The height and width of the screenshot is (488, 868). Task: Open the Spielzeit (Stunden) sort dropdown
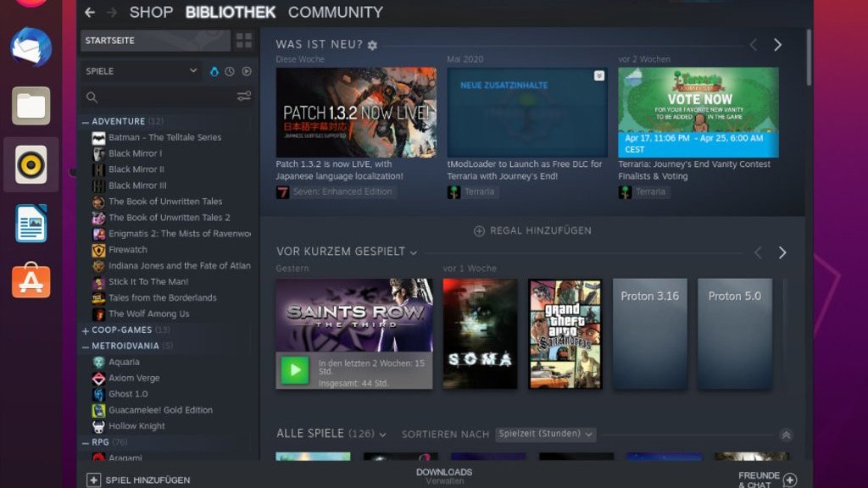545,434
